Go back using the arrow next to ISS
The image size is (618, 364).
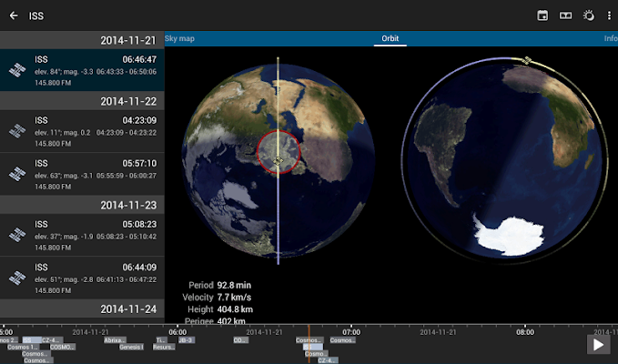(x=14, y=15)
